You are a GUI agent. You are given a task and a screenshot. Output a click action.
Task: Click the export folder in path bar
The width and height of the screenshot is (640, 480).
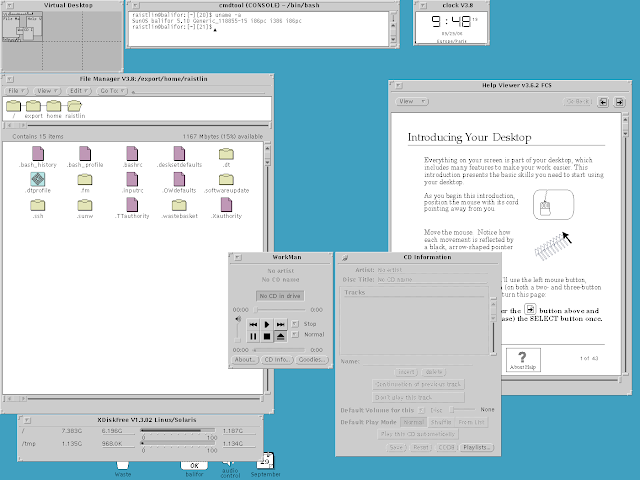point(33,106)
